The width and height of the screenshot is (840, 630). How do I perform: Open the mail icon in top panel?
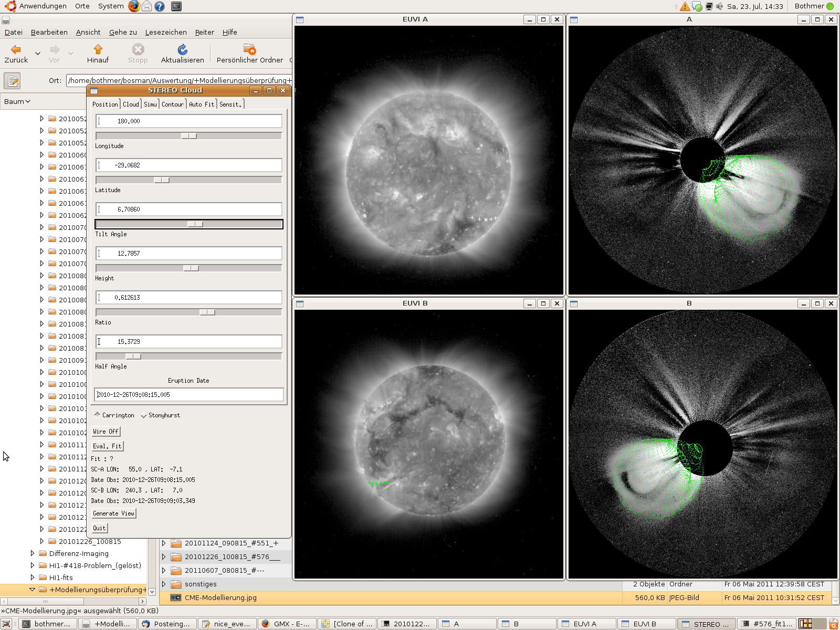point(147,6)
